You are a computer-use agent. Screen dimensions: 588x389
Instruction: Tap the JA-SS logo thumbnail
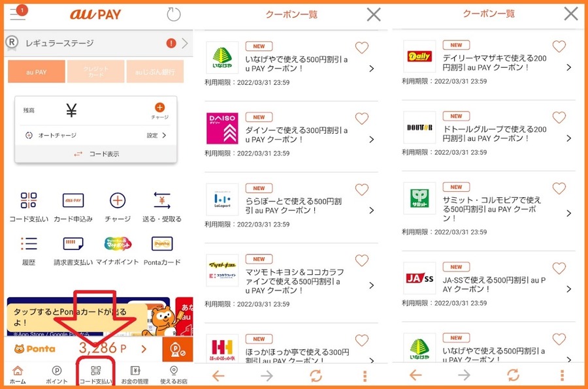pos(419,278)
